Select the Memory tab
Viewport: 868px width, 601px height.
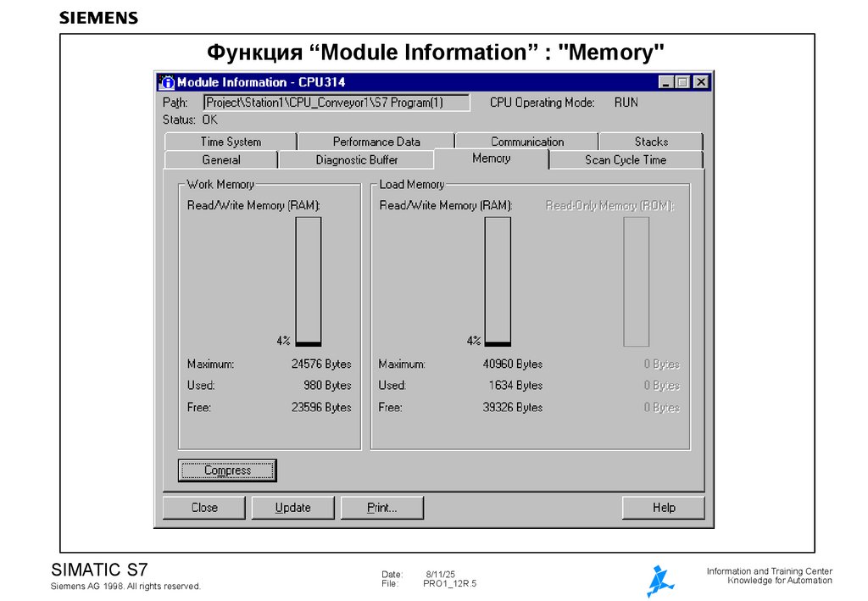point(492,158)
